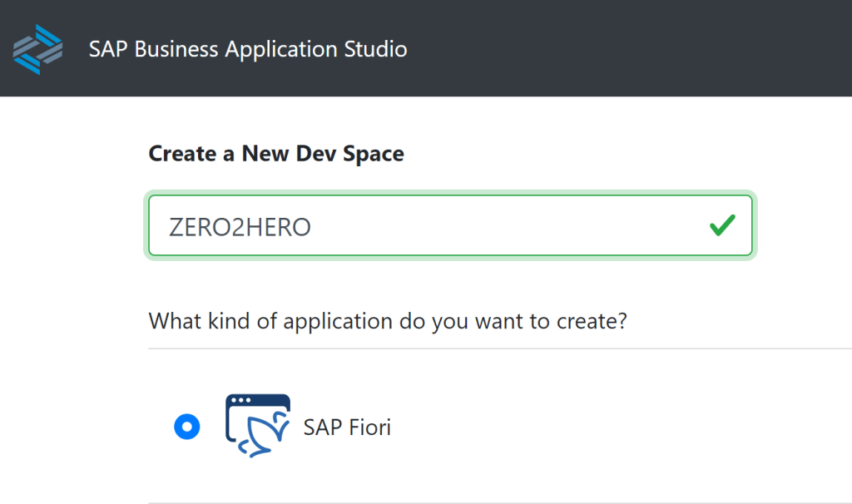Place cursor on the ZERO2HERO text

click(240, 227)
